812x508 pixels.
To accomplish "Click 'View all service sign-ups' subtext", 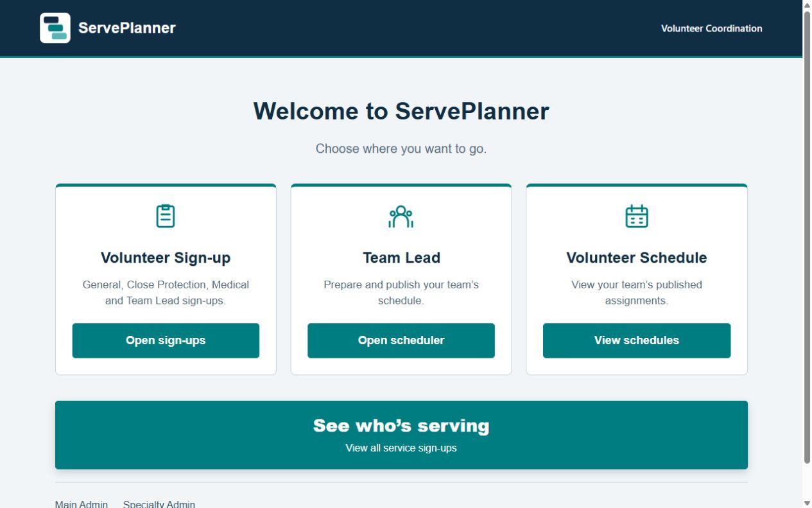I will [401, 448].
